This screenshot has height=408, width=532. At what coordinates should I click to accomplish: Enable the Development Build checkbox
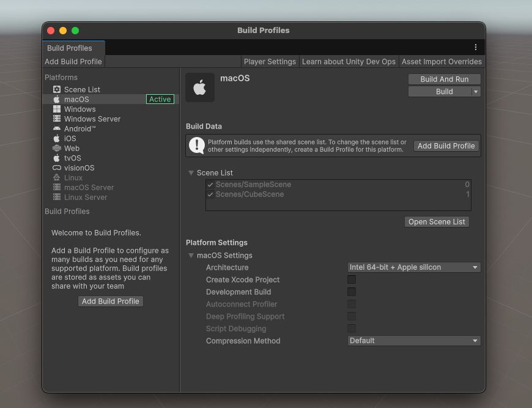click(x=352, y=292)
